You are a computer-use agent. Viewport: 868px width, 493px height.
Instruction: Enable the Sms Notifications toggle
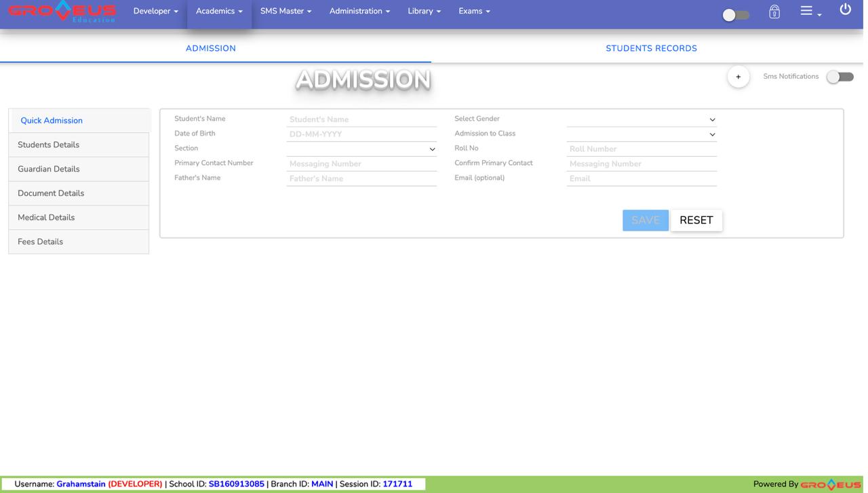coord(840,77)
